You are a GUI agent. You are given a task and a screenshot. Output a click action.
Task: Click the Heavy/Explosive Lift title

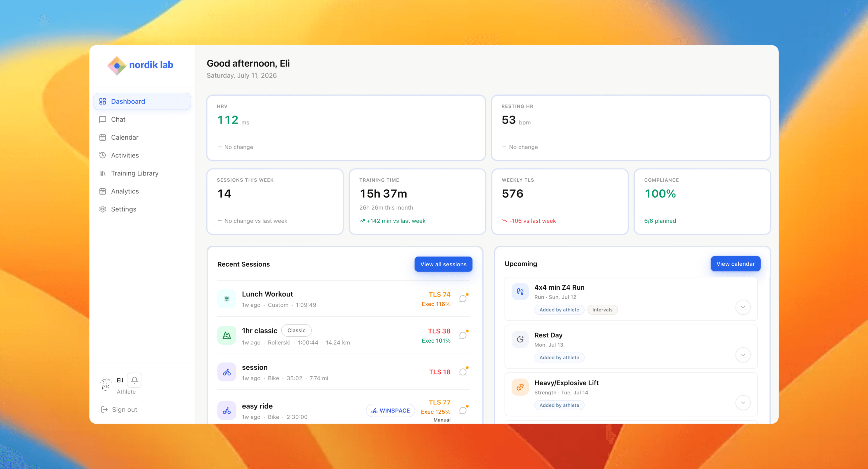click(566, 383)
